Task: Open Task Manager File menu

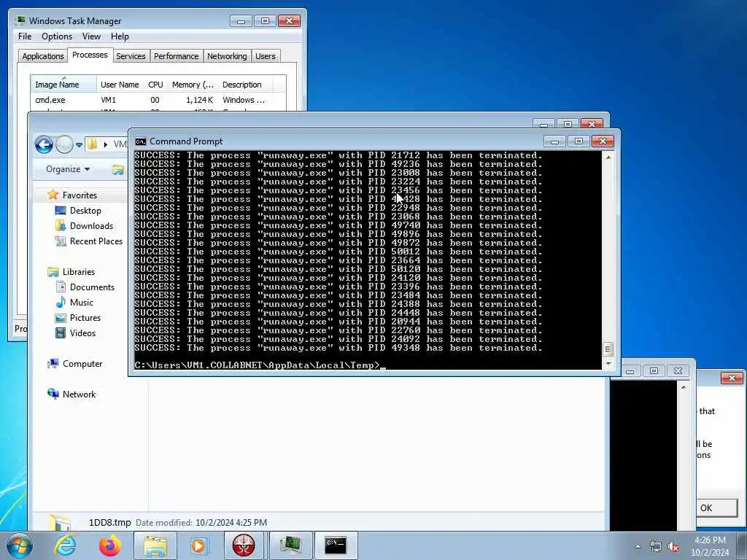Action: (x=25, y=36)
